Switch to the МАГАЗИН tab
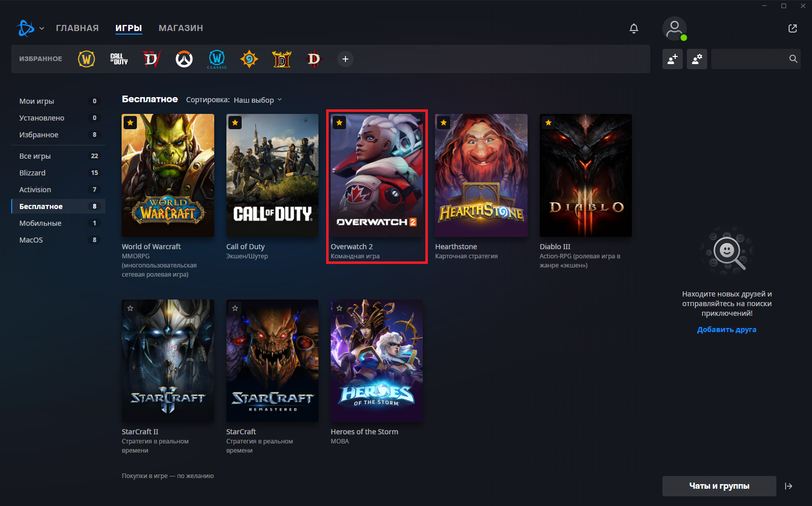The image size is (812, 506). pyautogui.click(x=181, y=28)
